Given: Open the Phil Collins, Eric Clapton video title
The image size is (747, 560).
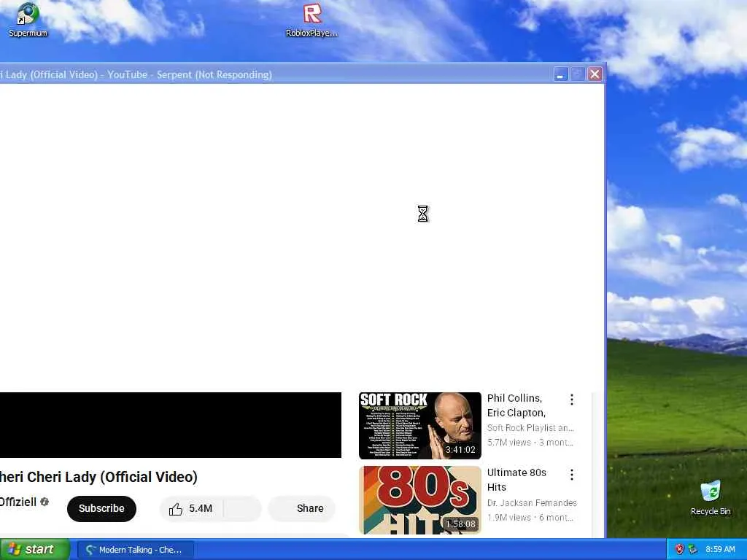Looking at the screenshot, I should [x=516, y=405].
